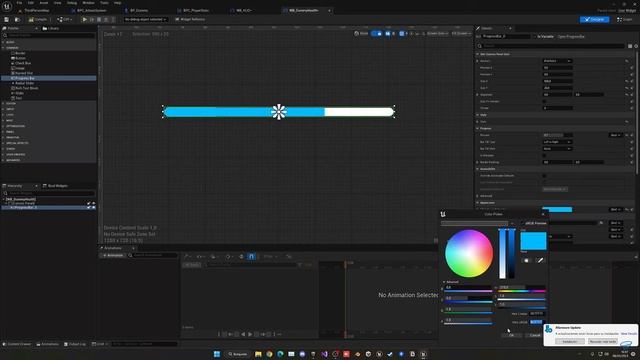Open the Bind dropdown for Percent

click(616, 135)
